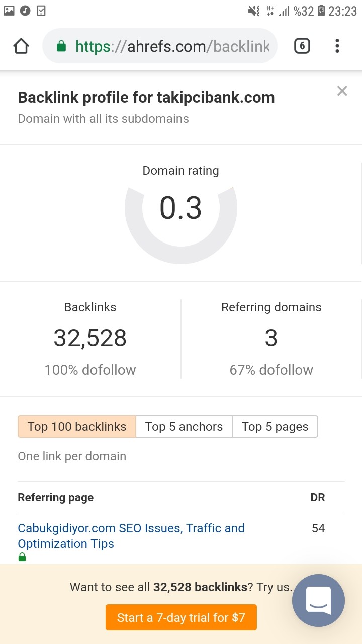Select the Top 100 backlinks tab

77,426
